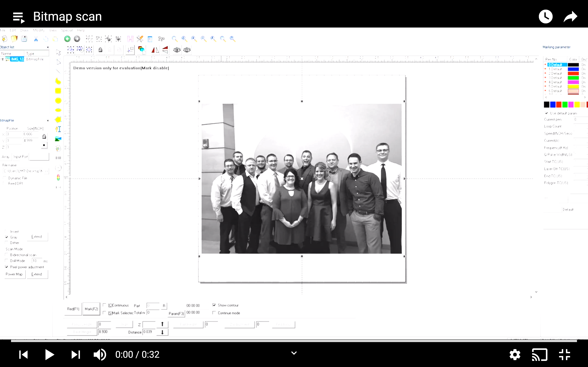Screen dimensions: 588x367
Task: Switch to the Input Port tab
Action: click(x=20, y=157)
